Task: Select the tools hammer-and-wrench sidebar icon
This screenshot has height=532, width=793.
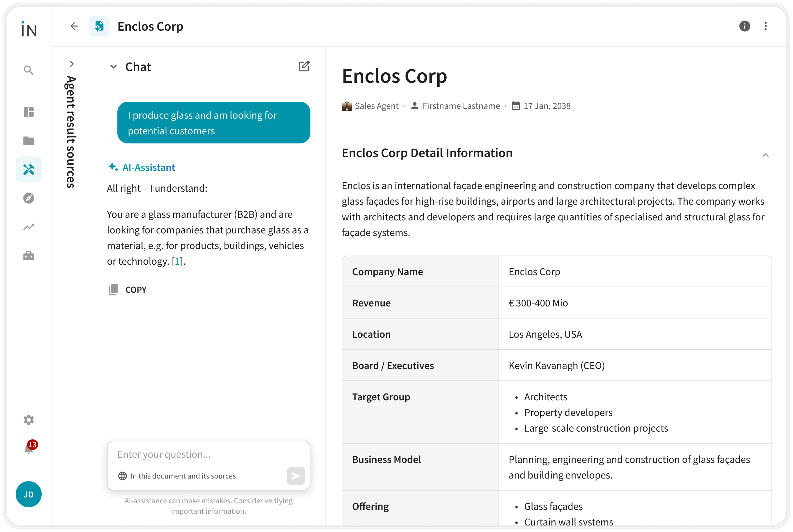Action: pos(28,169)
